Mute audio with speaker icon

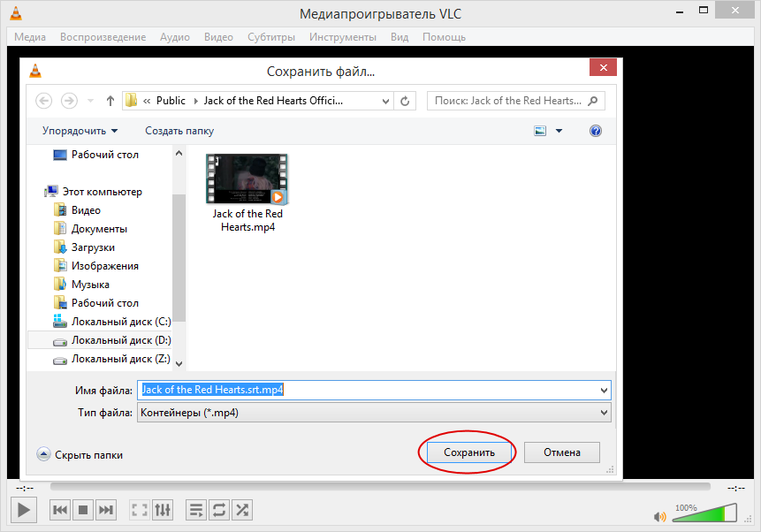pyautogui.click(x=659, y=516)
